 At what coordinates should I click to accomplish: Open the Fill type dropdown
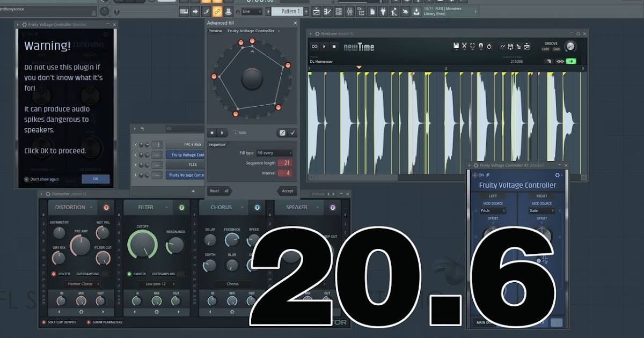[274, 153]
